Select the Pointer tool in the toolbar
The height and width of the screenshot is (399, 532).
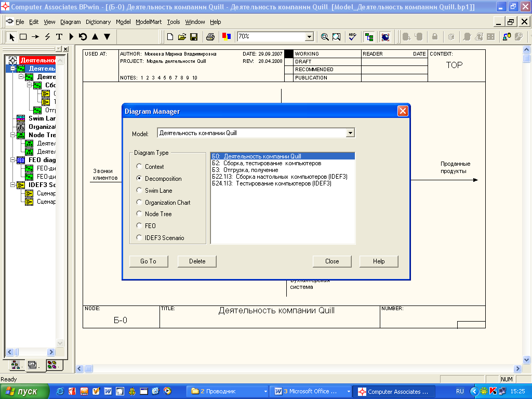click(12, 37)
